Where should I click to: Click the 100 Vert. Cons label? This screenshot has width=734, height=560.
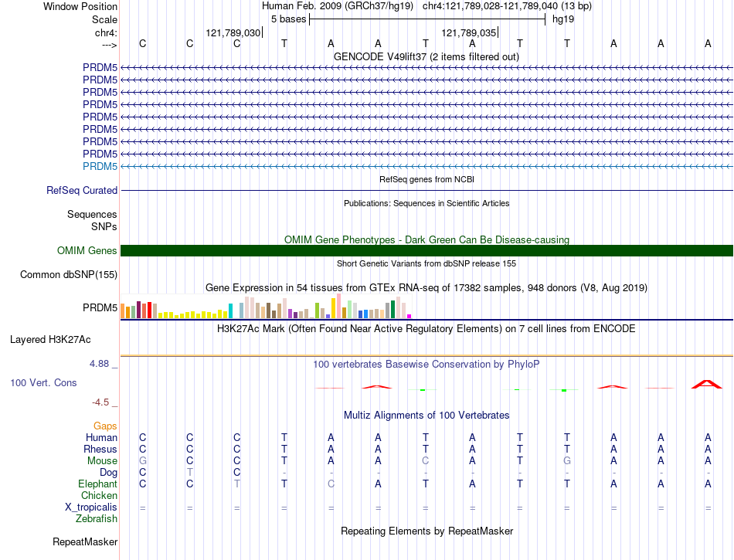coord(43,382)
